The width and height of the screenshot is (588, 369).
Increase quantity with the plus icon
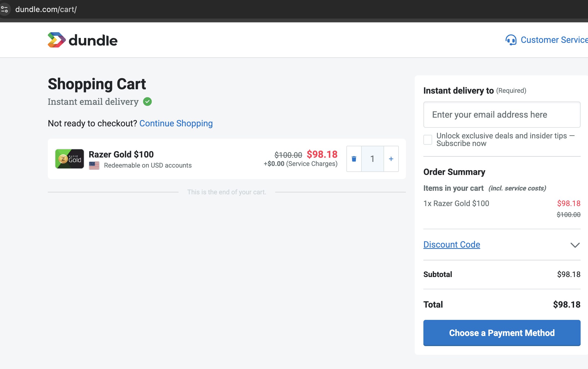pos(391,159)
